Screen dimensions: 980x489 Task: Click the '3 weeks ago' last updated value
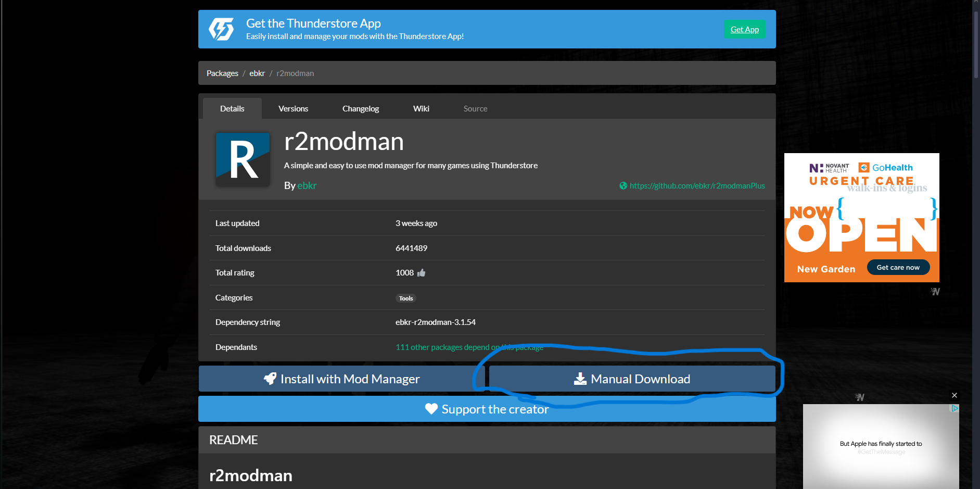(x=416, y=223)
